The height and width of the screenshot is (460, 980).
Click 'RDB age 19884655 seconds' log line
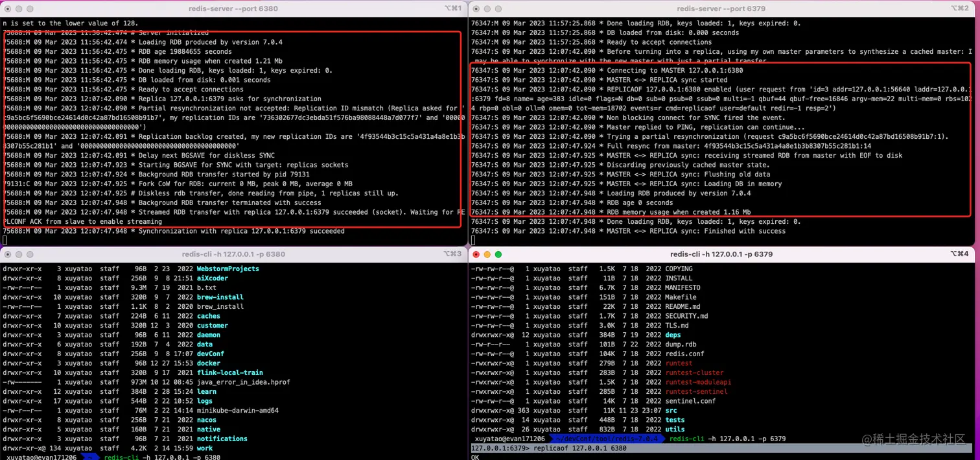(117, 51)
